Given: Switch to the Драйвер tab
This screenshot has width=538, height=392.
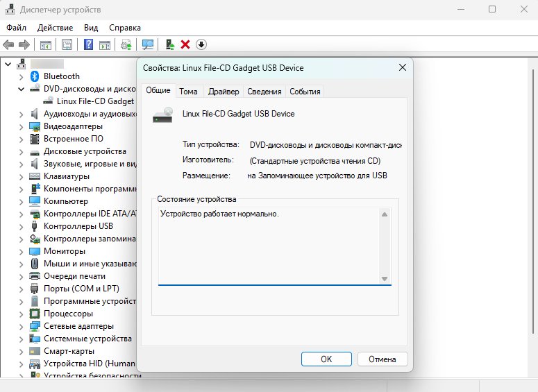Looking at the screenshot, I should 224,92.
